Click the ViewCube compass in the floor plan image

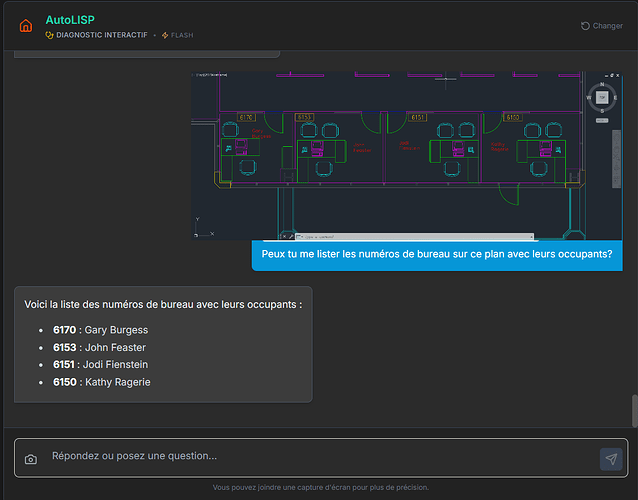point(601,97)
